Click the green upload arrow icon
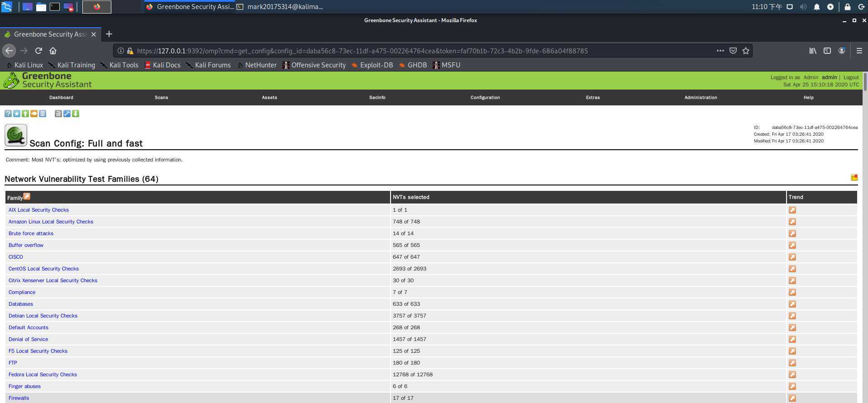 coord(25,114)
